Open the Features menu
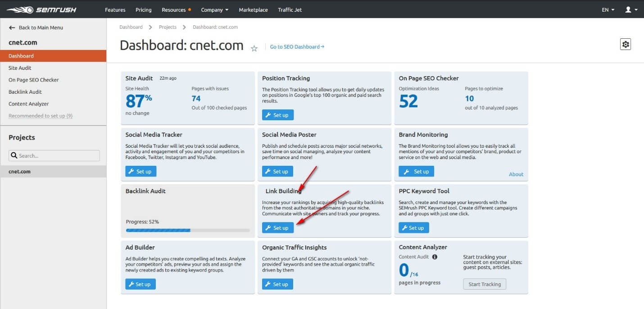Screen dimensions: 644x309 pos(115,9)
